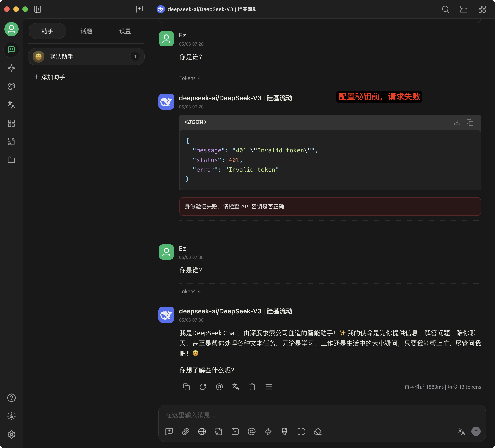Viewport: 495px width, 448px height.
Task: Switch to the 设置 tab
Action: [125, 31]
